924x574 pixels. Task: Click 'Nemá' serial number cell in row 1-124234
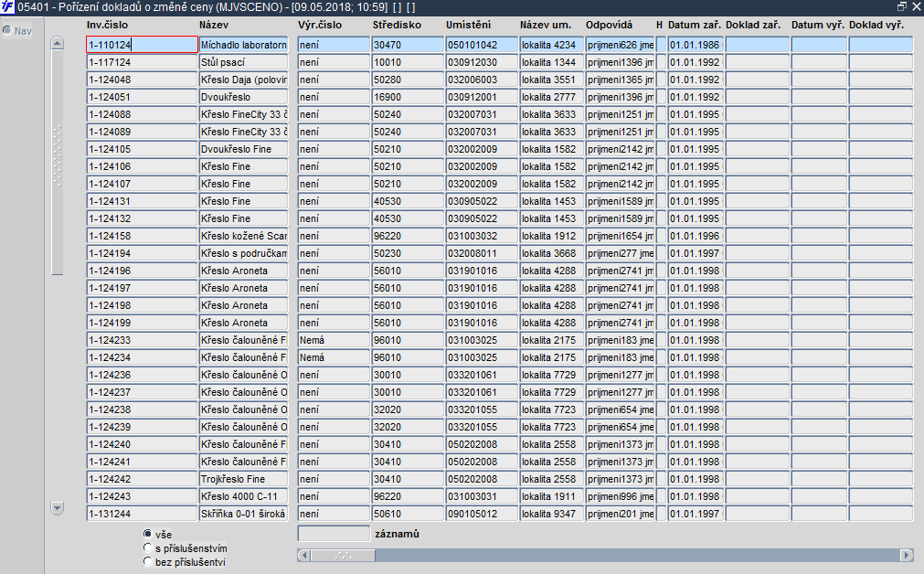click(x=334, y=357)
